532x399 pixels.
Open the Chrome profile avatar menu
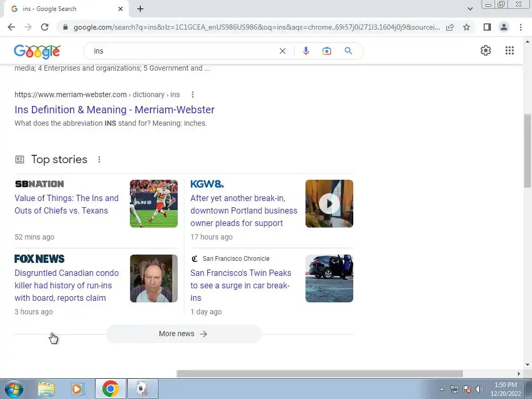[x=504, y=27]
